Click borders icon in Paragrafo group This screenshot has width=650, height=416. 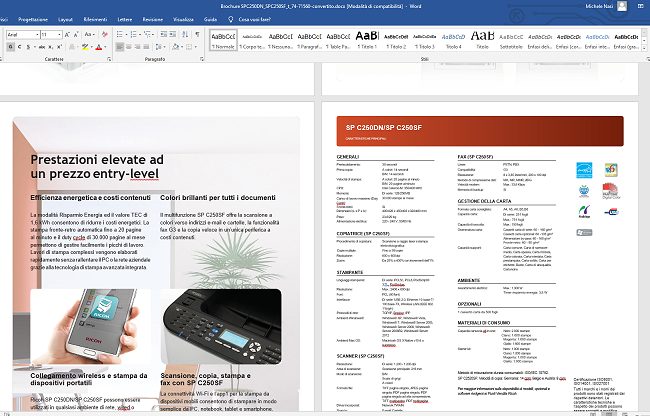(x=189, y=47)
